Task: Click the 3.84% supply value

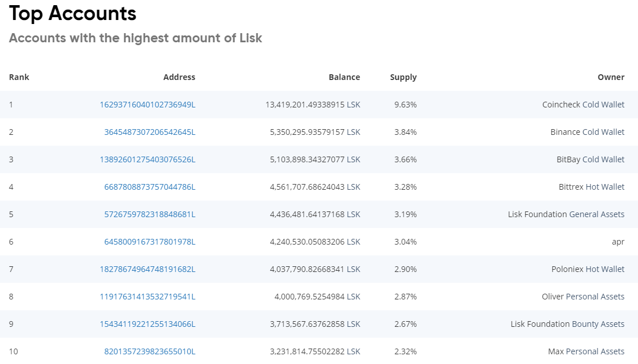Action: coord(405,132)
